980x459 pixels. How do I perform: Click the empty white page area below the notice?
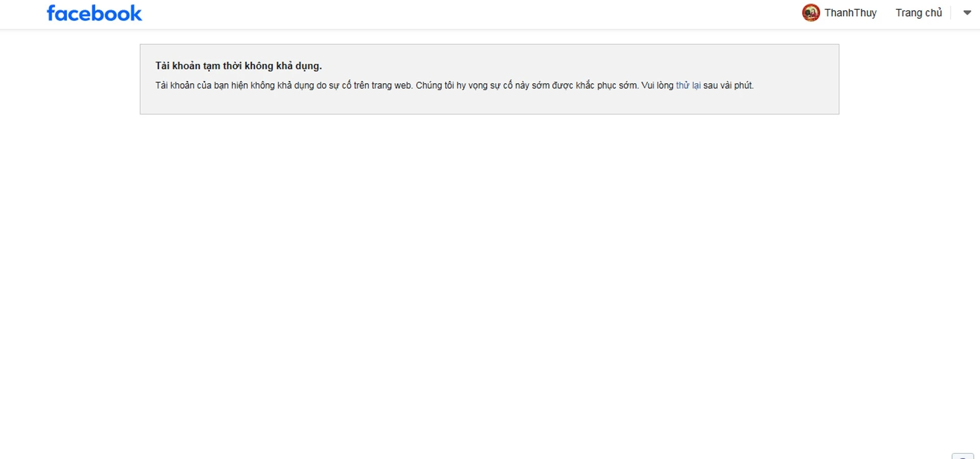click(489, 281)
